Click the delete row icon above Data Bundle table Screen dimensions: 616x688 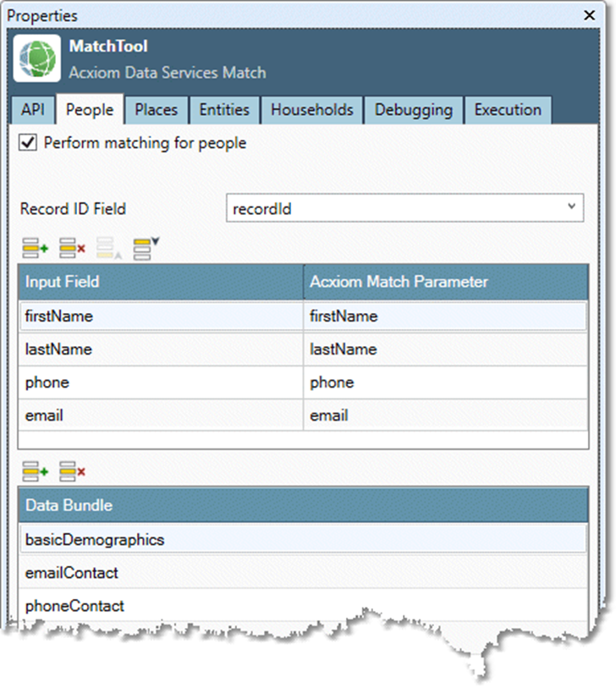tap(73, 472)
